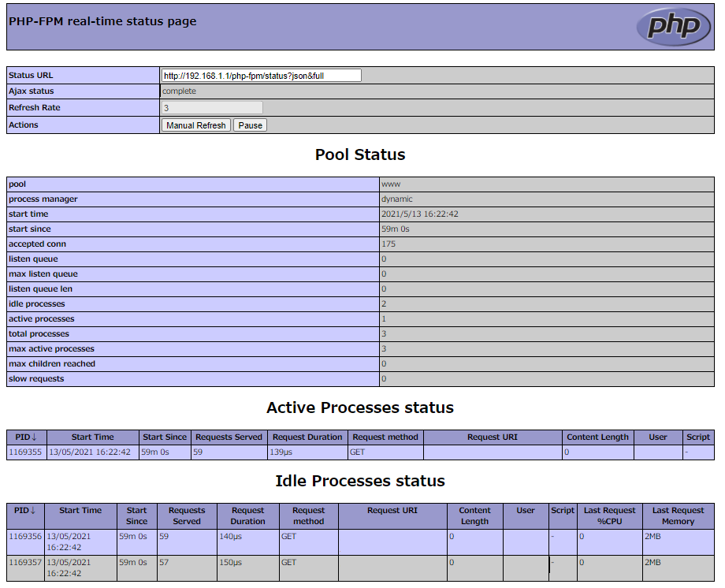Click the Last Request Memory column header

point(678,515)
